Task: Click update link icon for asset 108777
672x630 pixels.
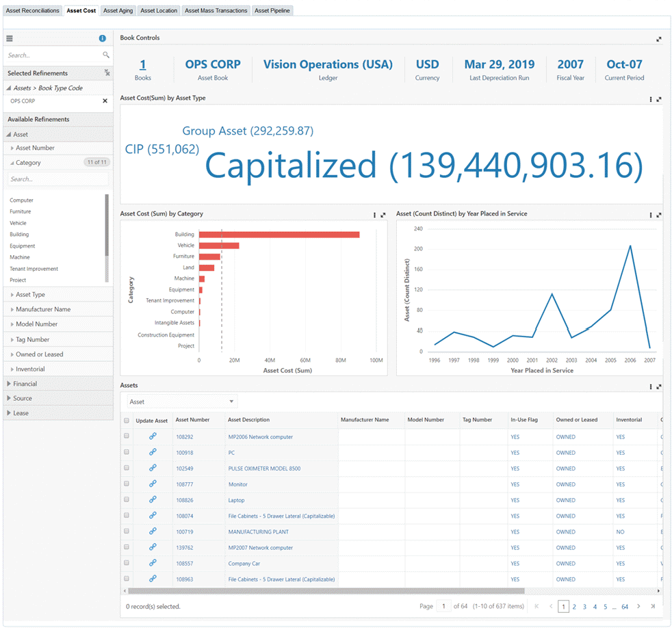Action: click(153, 484)
